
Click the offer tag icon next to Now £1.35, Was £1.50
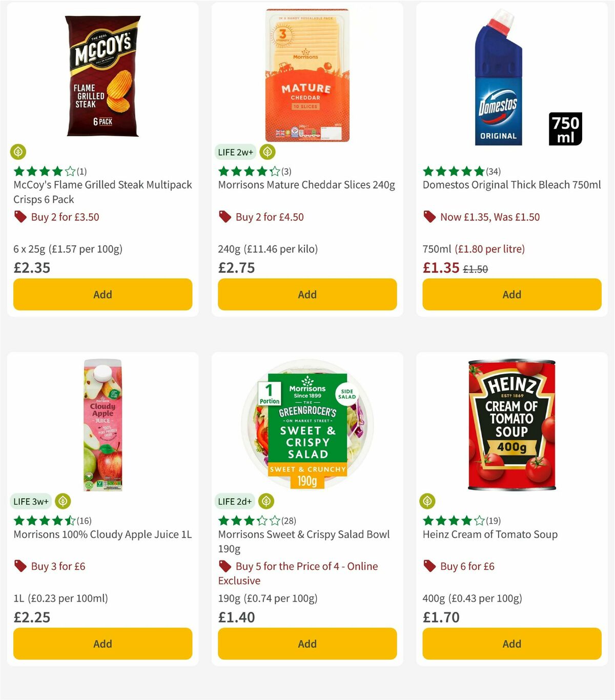[x=429, y=217]
